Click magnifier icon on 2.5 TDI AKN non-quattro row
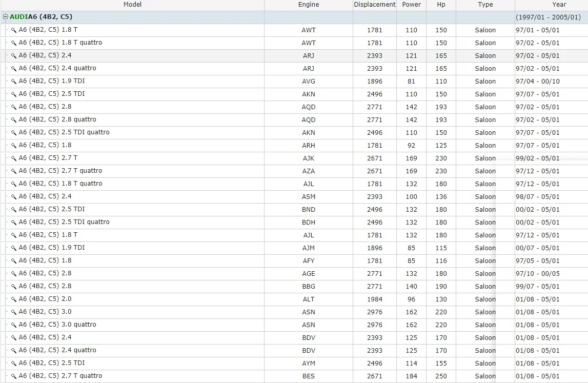The width and height of the screenshot is (588, 383). pyautogui.click(x=13, y=94)
